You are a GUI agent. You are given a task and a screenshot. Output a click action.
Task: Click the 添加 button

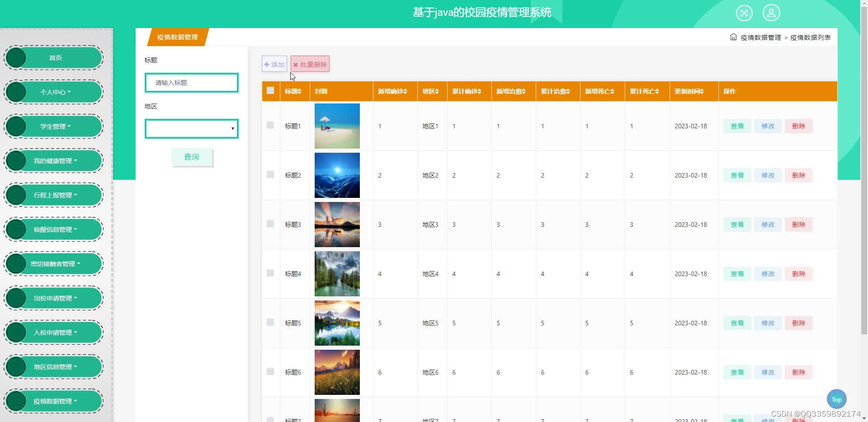(274, 64)
